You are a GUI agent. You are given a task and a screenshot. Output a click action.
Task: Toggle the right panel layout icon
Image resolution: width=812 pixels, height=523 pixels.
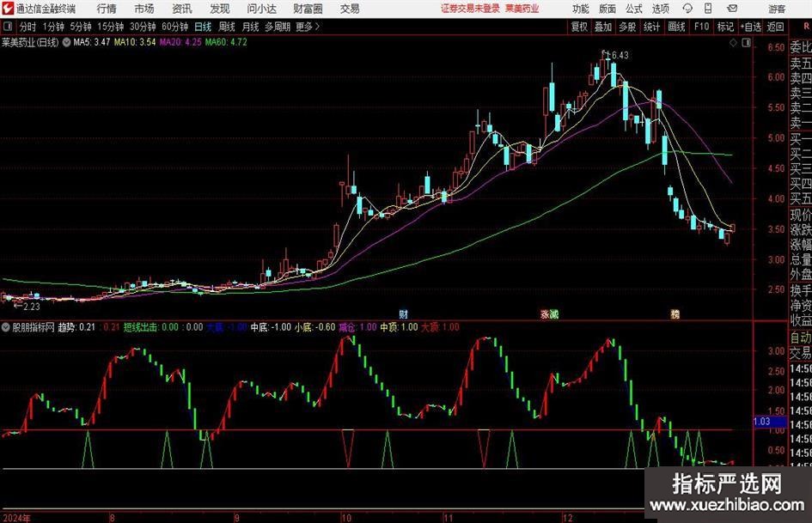(x=746, y=43)
